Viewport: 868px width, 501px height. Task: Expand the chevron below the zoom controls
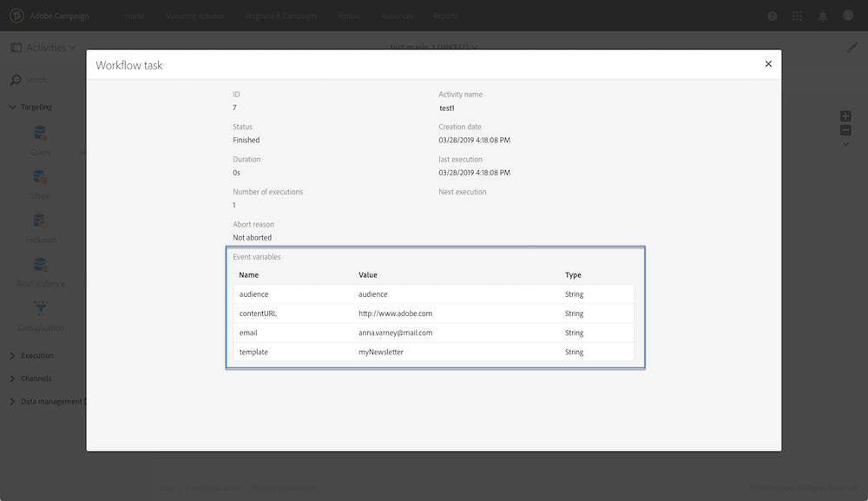[845, 144]
